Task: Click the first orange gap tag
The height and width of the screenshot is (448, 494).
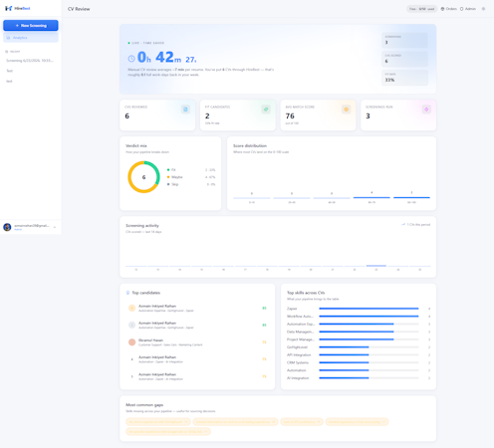Action: [158, 422]
